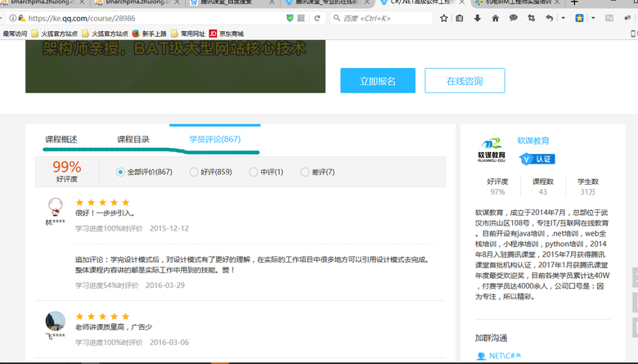Click the bookmark star icon in toolbar
The image size is (638, 364).
tap(442, 18)
